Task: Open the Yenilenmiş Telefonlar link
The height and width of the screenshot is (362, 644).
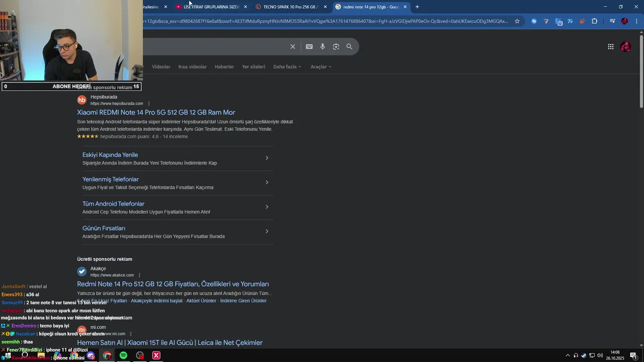Action: 111,179
